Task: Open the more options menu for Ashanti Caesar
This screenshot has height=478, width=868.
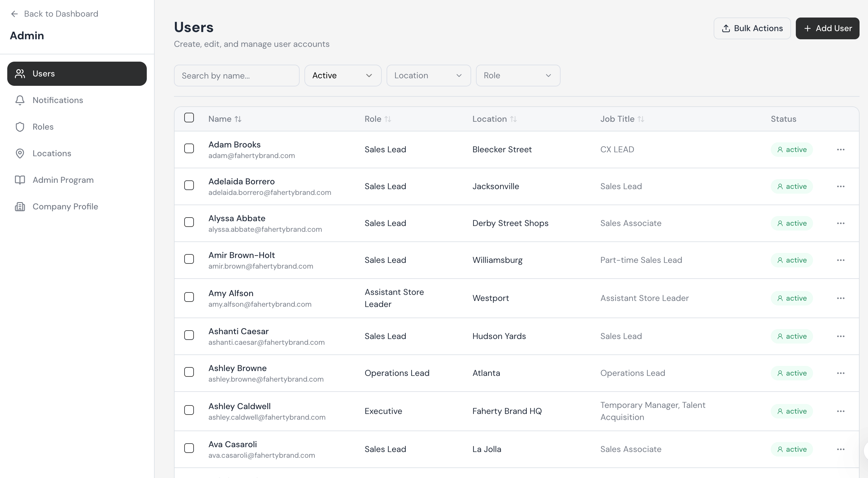Action: [x=841, y=336]
